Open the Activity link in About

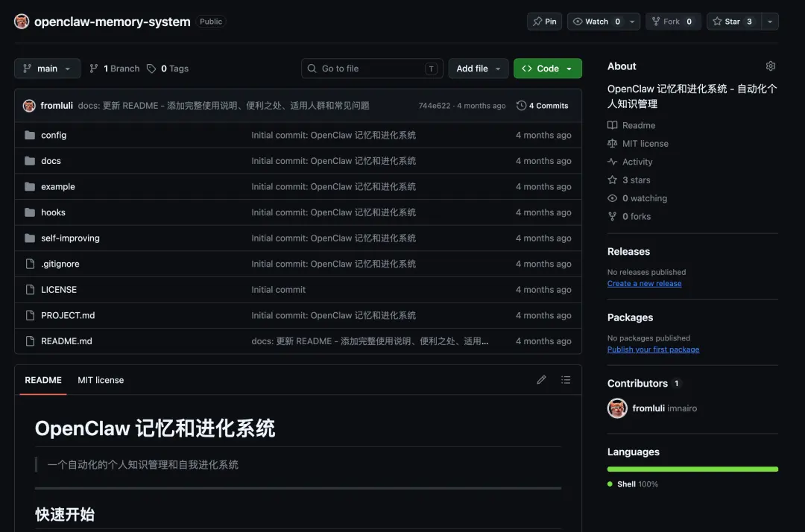637,162
